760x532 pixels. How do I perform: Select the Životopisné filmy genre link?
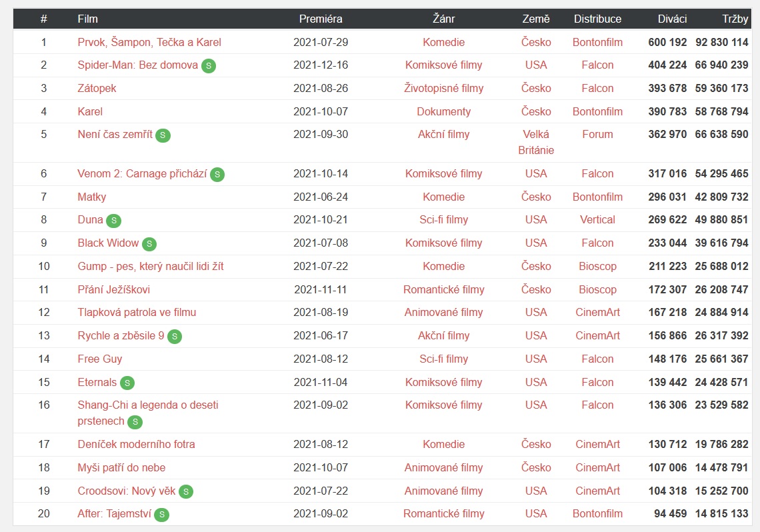click(443, 88)
